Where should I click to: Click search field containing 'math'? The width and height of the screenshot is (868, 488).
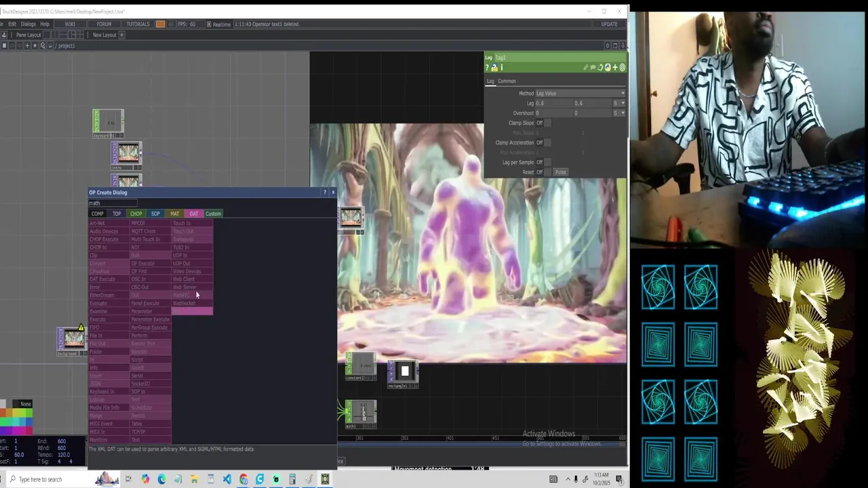click(x=113, y=203)
